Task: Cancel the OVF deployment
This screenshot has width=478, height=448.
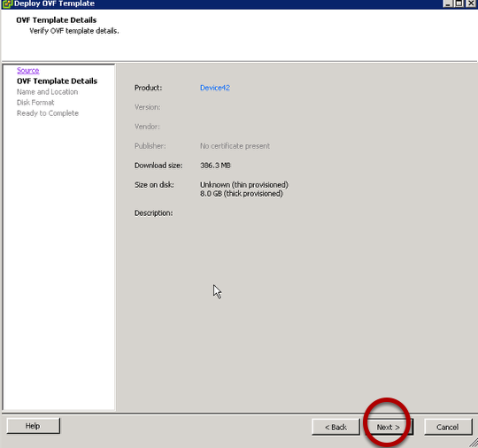Action: click(x=448, y=427)
